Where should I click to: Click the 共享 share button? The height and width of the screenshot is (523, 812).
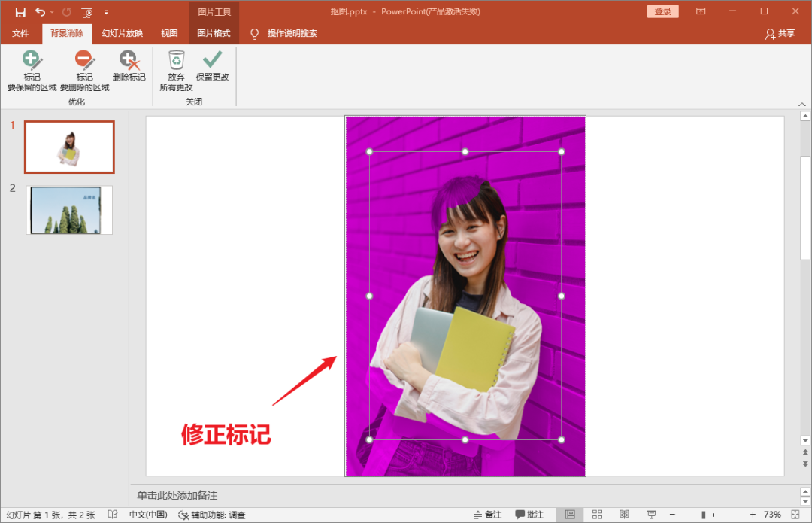tap(780, 33)
